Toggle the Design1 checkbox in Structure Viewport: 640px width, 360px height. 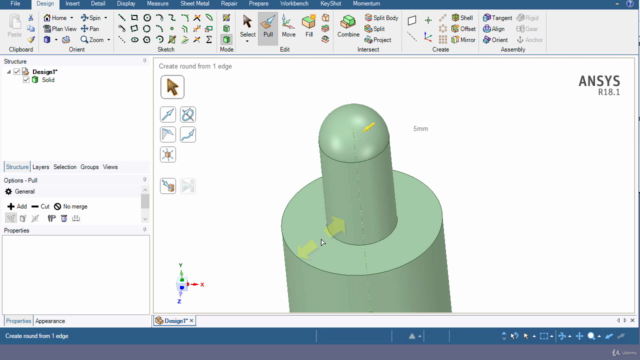click(x=16, y=72)
